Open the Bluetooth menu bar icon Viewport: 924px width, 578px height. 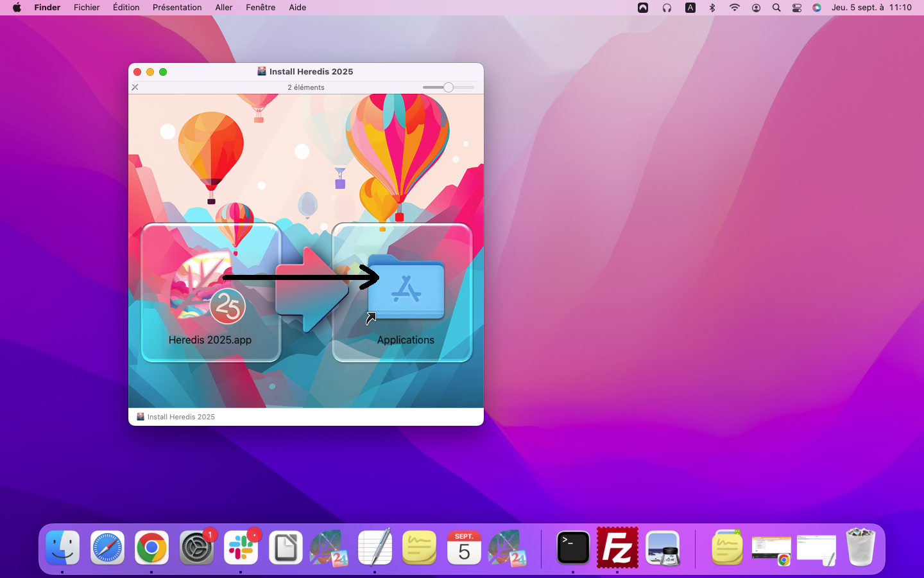click(712, 8)
